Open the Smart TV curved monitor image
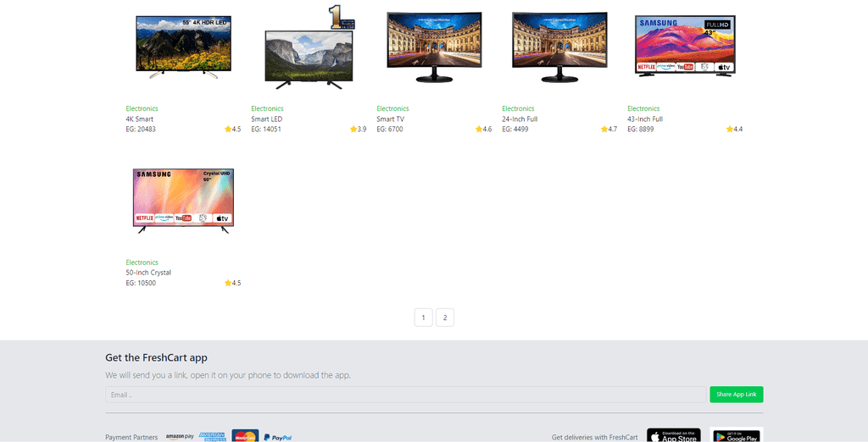This screenshot has height=442, width=868. tap(434, 47)
